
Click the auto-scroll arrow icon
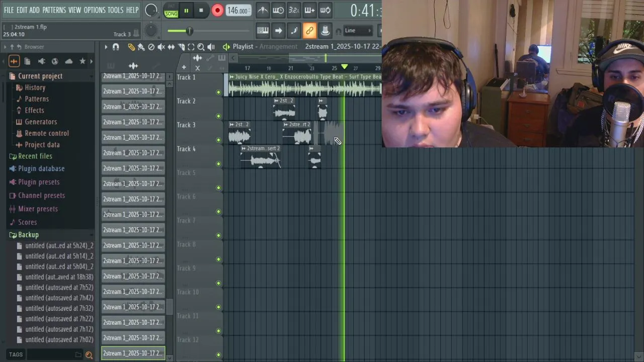[x=278, y=31]
